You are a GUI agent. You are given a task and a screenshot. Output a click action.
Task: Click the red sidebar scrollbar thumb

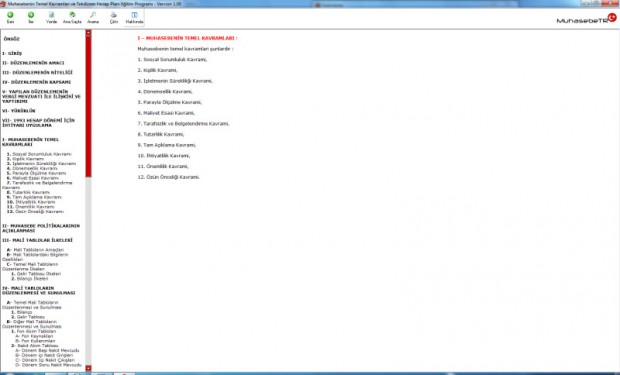[88, 106]
